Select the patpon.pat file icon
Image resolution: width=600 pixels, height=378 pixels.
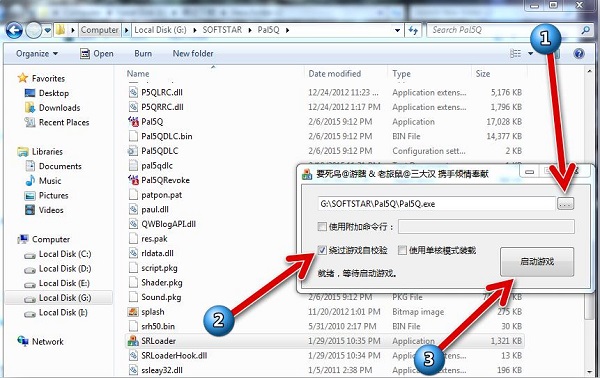(133, 195)
